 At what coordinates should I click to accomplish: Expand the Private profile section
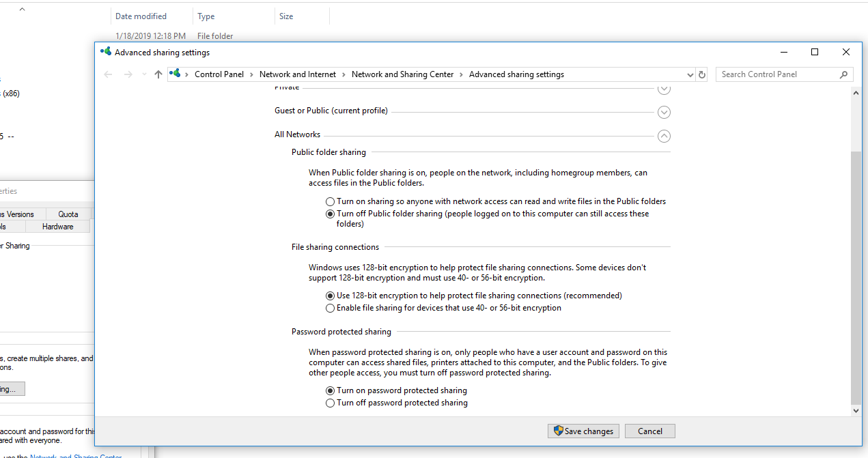pos(664,88)
